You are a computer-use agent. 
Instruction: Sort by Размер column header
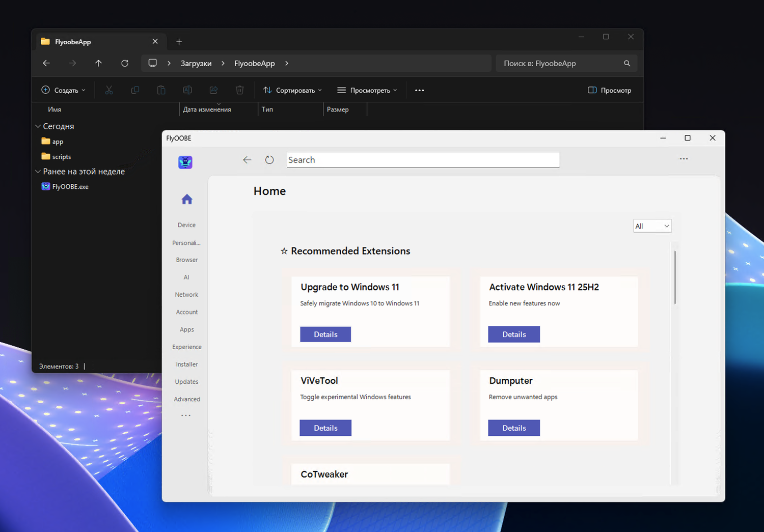(338, 109)
